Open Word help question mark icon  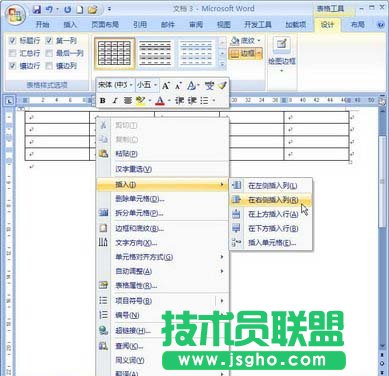tap(381, 24)
